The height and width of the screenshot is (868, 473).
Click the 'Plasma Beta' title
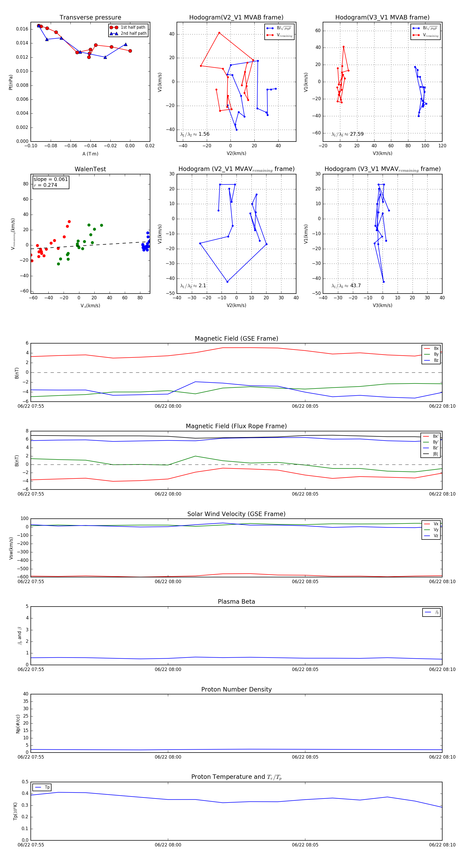click(x=236, y=602)
